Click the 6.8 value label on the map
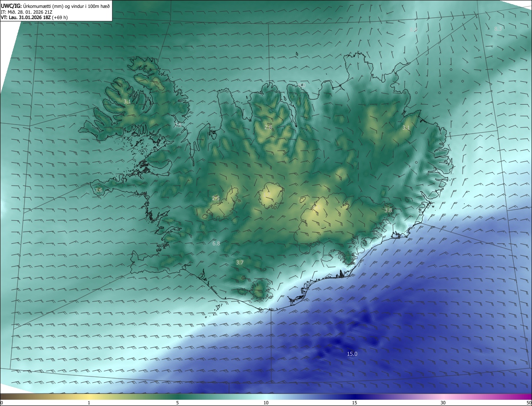 [216, 243]
